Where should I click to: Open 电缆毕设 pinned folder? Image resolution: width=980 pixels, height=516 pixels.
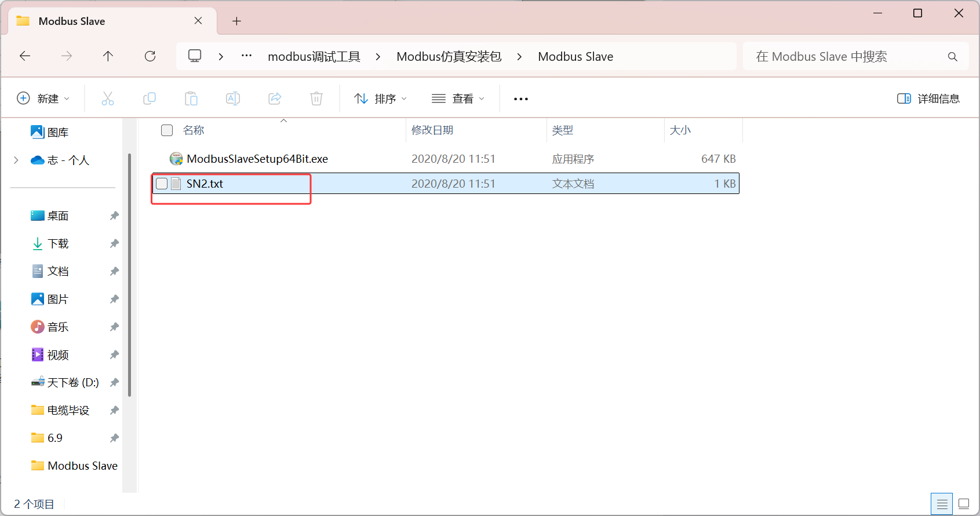click(60, 410)
